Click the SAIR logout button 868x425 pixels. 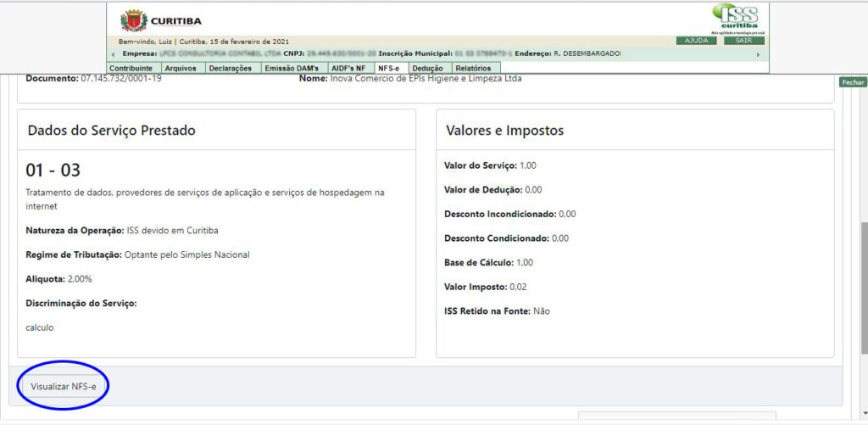point(743,40)
